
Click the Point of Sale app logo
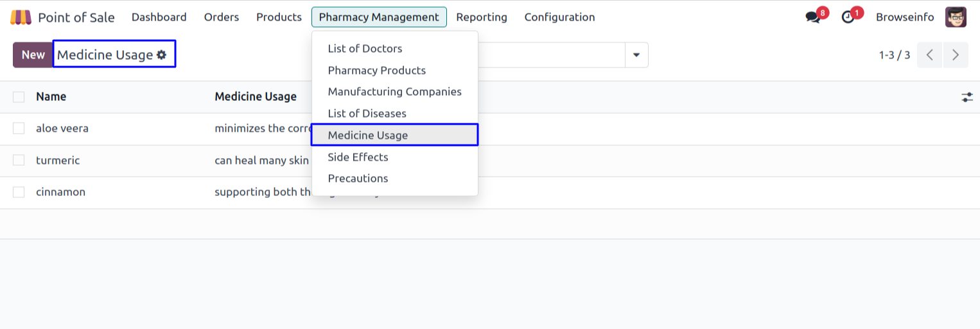(x=21, y=17)
